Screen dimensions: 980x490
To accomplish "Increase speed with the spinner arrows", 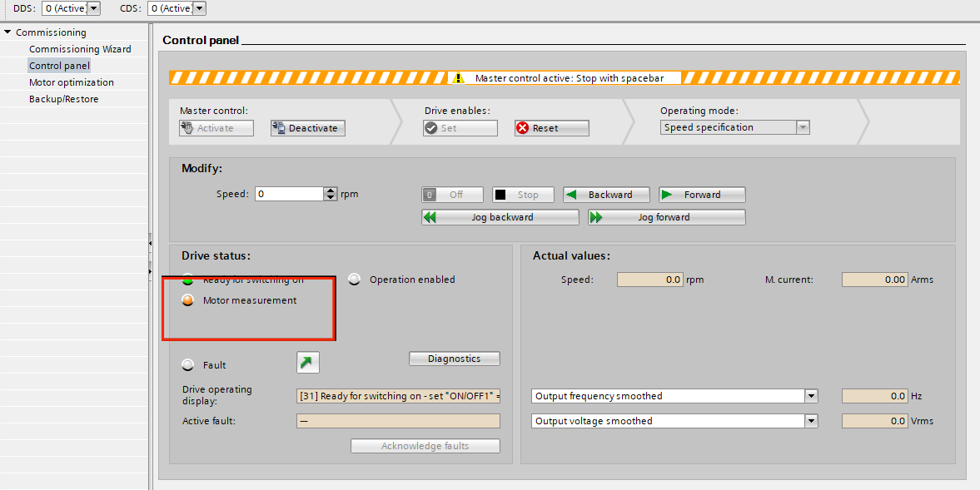I will 331,191.
